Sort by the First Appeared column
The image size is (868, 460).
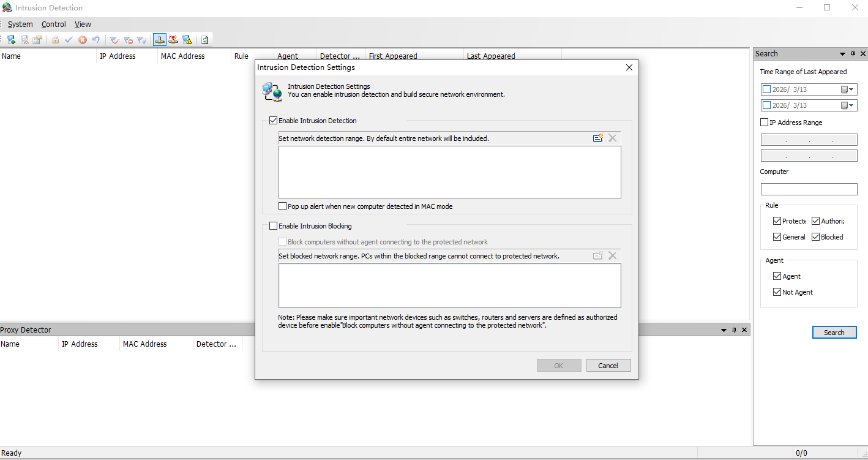pos(415,56)
